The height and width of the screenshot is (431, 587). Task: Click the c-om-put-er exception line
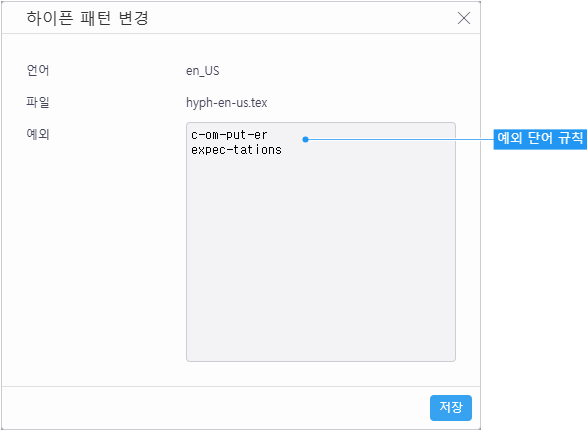point(229,135)
